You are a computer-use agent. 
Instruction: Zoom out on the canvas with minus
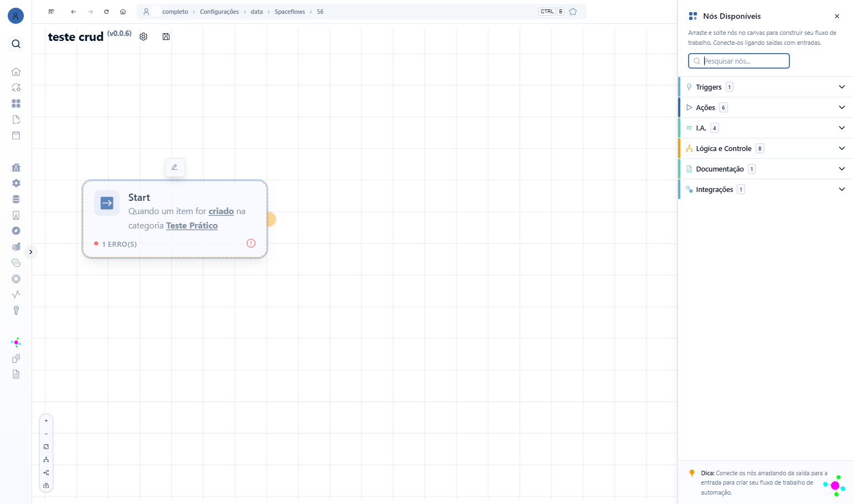pos(46,434)
